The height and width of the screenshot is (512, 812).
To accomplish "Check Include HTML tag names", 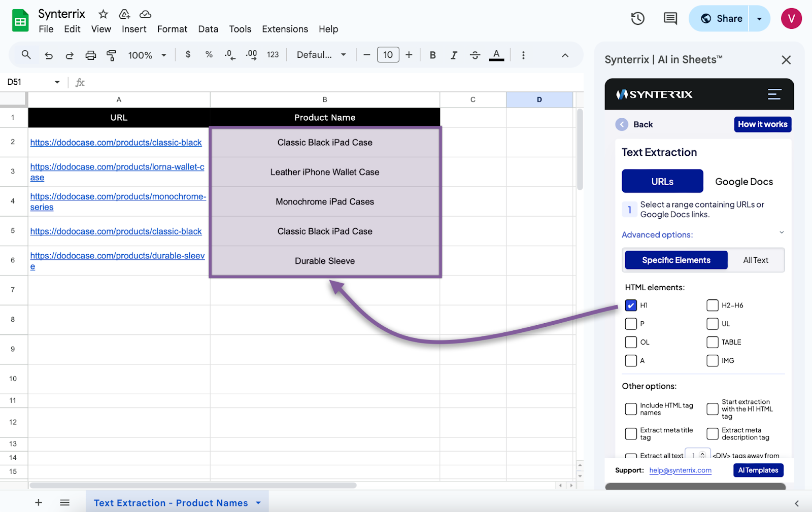I will coord(631,409).
